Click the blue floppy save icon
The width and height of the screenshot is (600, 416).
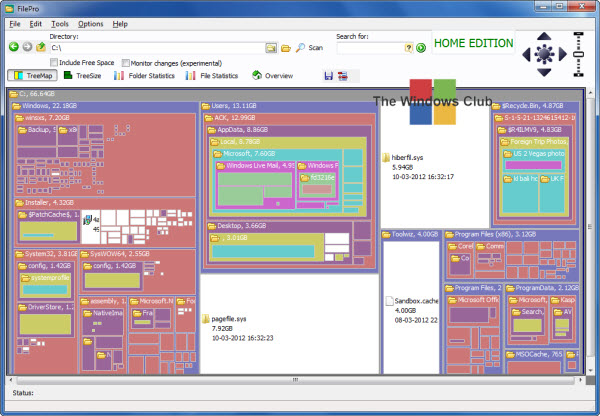point(328,76)
